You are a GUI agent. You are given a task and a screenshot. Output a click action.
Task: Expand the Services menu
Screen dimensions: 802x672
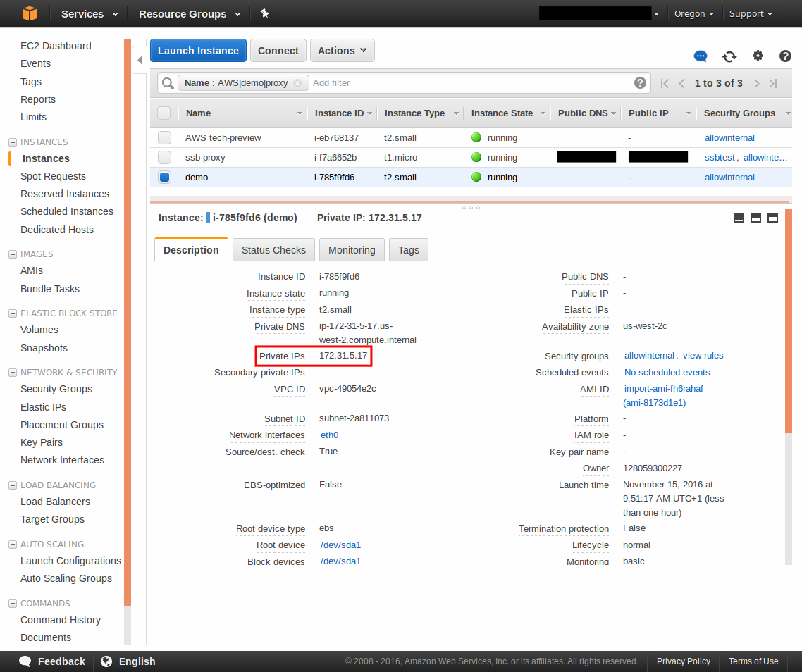(87, 13)
